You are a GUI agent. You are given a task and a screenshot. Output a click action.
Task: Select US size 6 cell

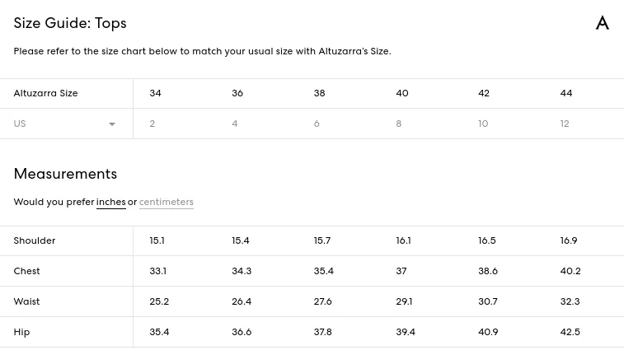[x=317, y=124]
